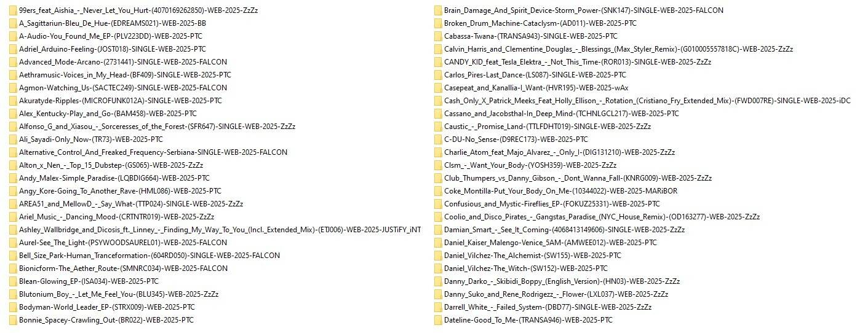Select Aurel-See_The_Light folder name
The height and width of the screenshot is (333, 868).
click(123, 243)
